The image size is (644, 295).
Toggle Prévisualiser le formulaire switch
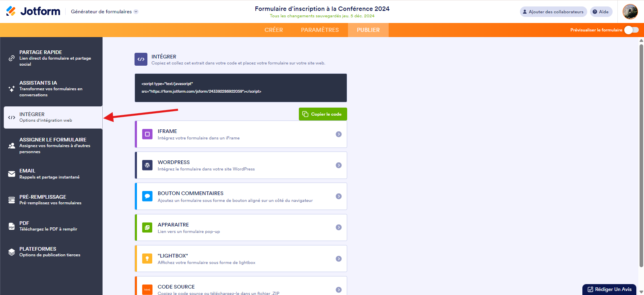tap(632, 30)
